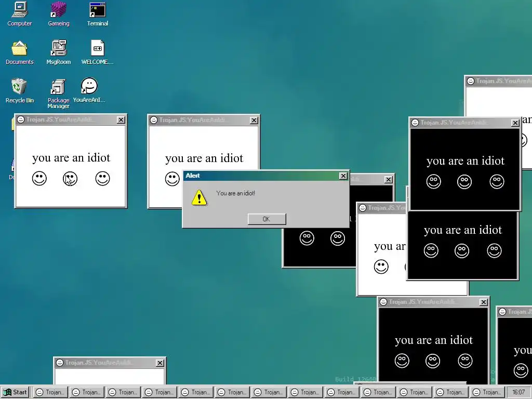The width and height of the screenshot is (532, 399).
Task: Close the bottom-left Trojan window
Action: click(x=160, y=363)
